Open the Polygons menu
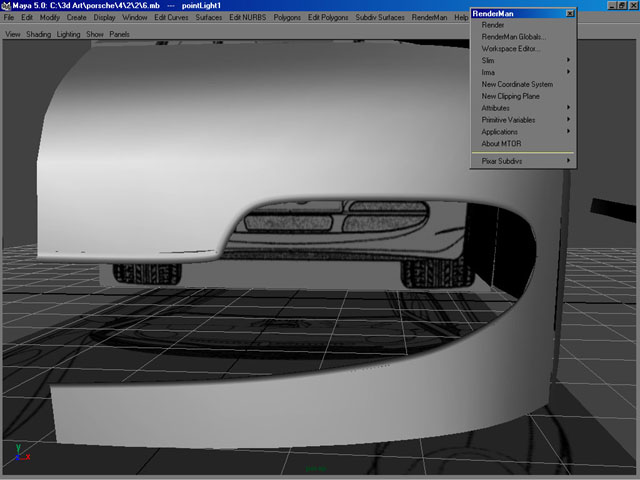The width and height of the screenshot is (640, 480). click(x=287, y=18)
